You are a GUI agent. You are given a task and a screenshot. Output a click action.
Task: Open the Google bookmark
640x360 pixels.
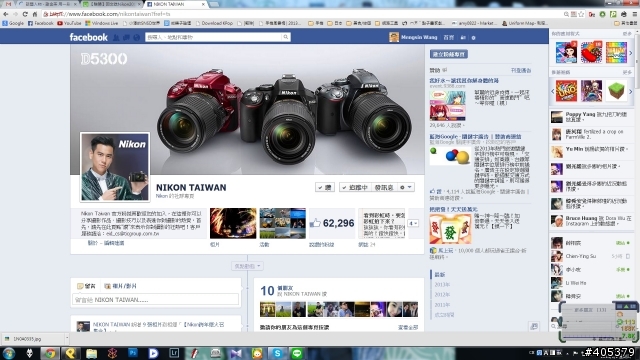click(x=13, y=23)
